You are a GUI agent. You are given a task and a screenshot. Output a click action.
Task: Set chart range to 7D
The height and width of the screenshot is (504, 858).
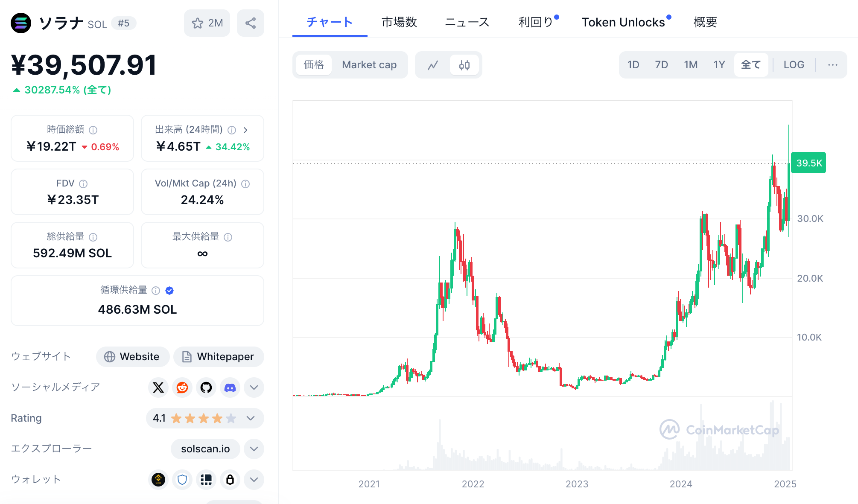coord(661,65)
